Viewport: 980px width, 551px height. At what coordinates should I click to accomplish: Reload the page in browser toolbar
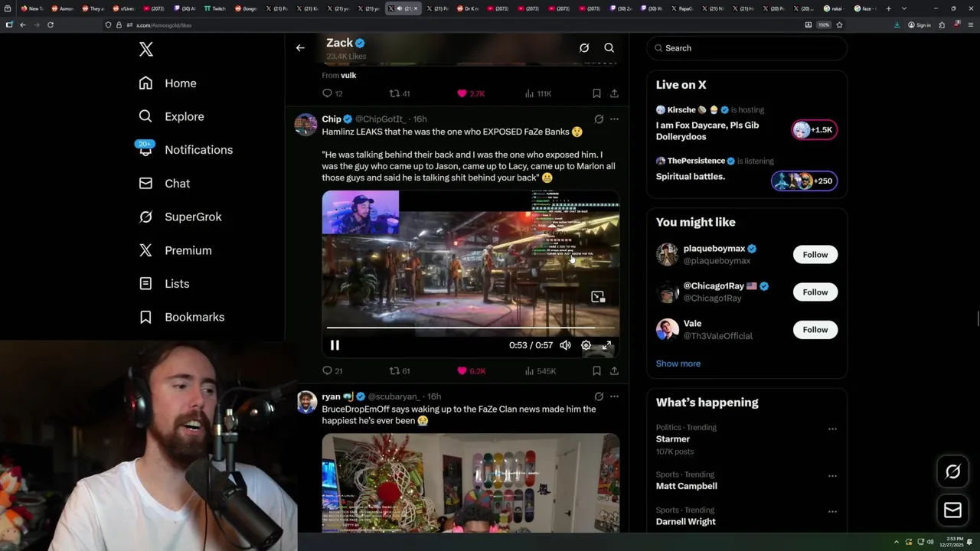click(x=51, y=24)
